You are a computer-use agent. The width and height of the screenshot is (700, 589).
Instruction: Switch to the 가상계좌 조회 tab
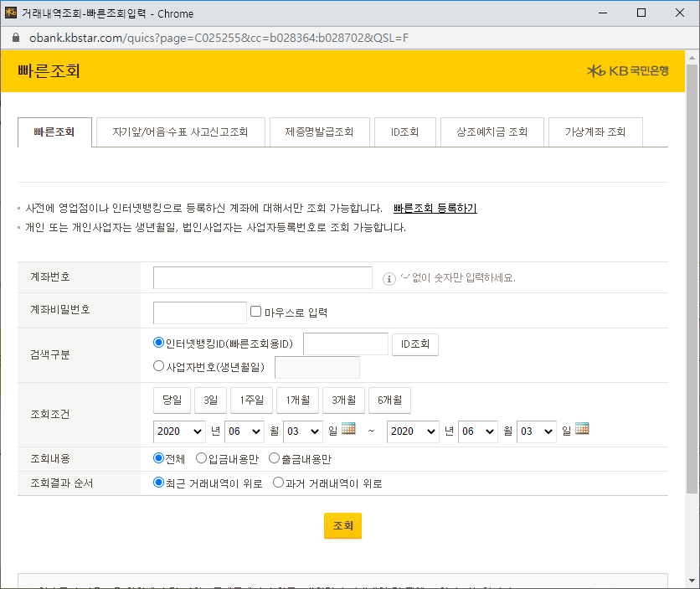(595, 132)
